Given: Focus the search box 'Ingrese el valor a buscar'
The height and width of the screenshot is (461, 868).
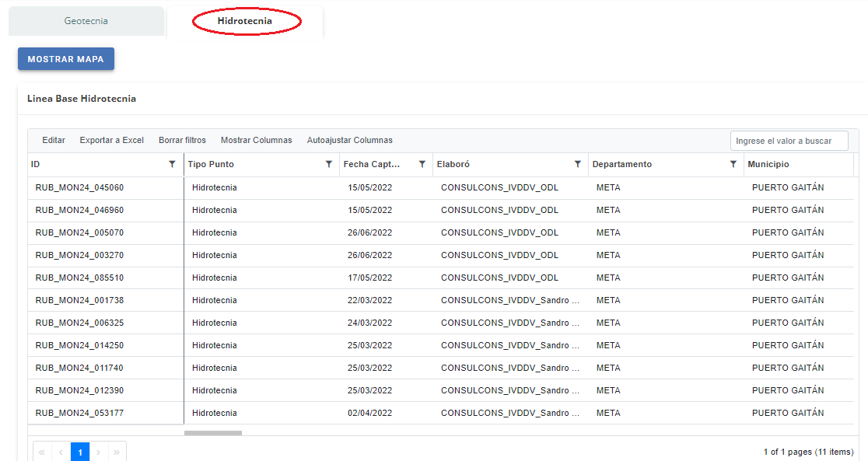Looking at the screenshot, I should click(x=788, y=141).
